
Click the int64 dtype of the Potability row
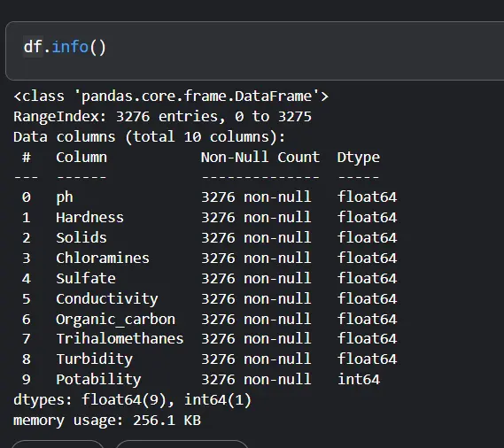point(359,379)
